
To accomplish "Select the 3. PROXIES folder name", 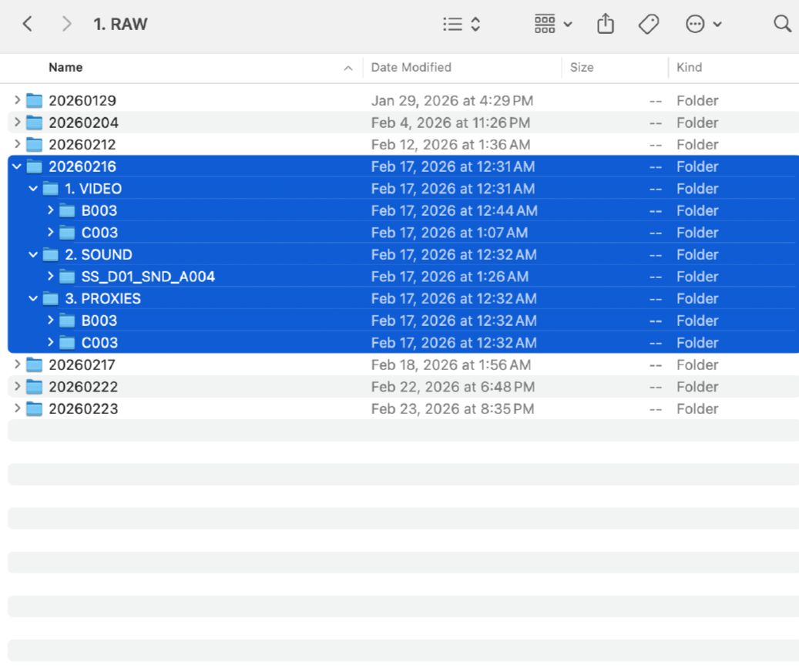I will pos(103,298).
